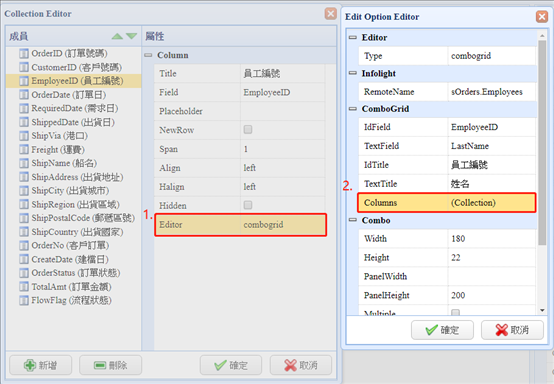The image size is (554, 384).
Task: Open the Align value left
Action: pos(282,168)
